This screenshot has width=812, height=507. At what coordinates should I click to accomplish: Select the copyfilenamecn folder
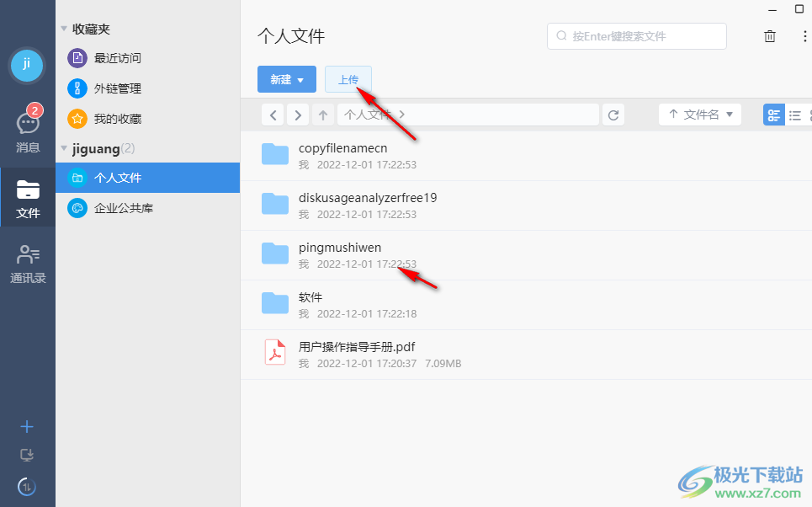526,156
